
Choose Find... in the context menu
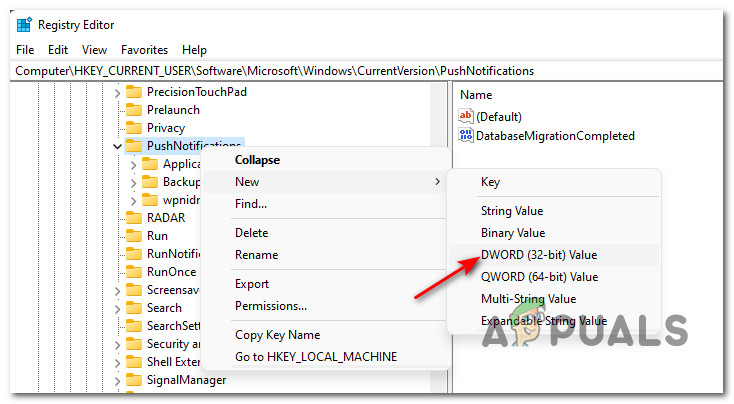tap(324, 204)
